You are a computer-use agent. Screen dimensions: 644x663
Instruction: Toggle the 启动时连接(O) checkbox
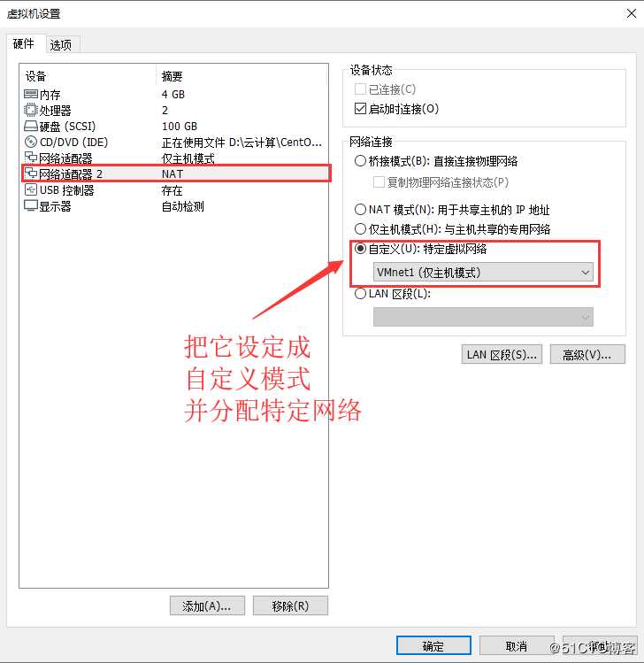360,109
